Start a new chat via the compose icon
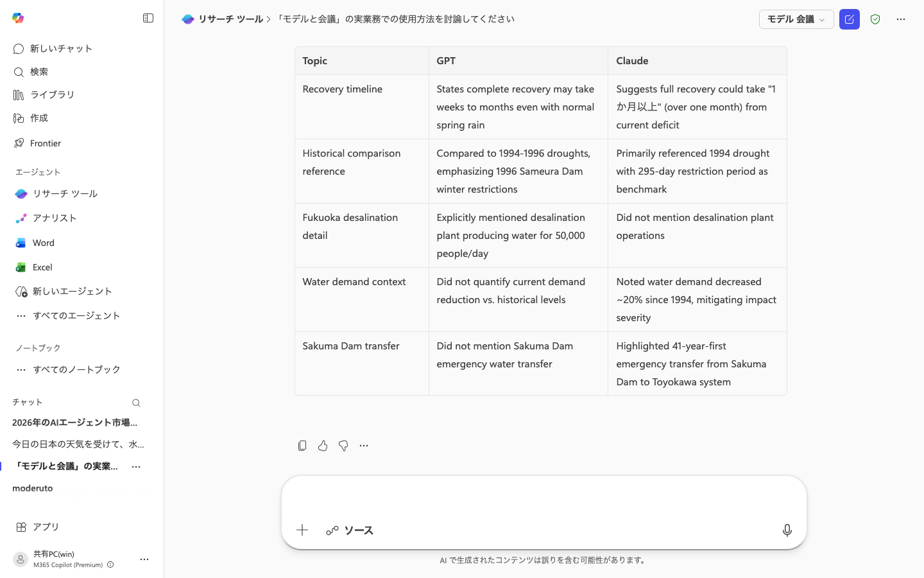924x578 pixels. pyautogui.click(x=849, y=19)
